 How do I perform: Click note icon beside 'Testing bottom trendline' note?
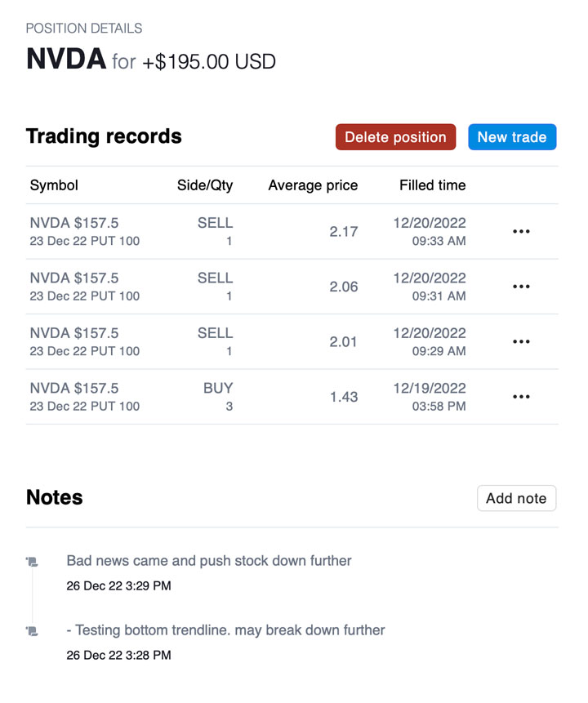pos(33,631)
